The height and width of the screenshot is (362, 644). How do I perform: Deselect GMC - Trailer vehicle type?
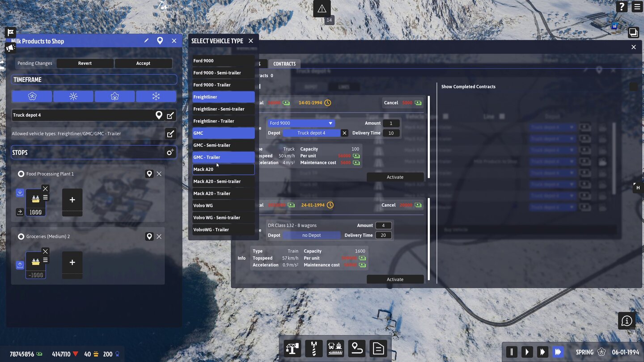pos(224,157)
